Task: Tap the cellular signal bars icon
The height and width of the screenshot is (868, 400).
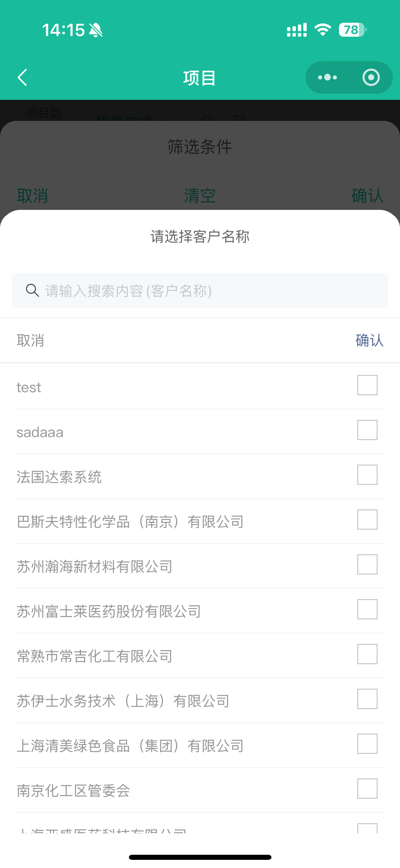Action: [297, 30]
